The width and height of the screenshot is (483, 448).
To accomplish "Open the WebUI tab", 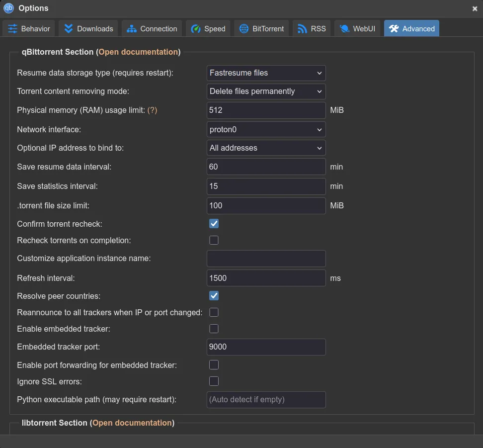I will point(357,29).
